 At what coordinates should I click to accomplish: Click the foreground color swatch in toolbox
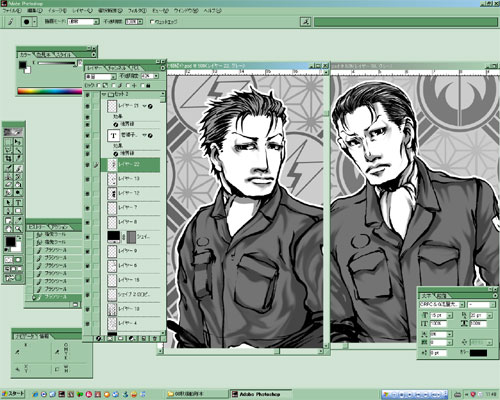pos(10,241)
